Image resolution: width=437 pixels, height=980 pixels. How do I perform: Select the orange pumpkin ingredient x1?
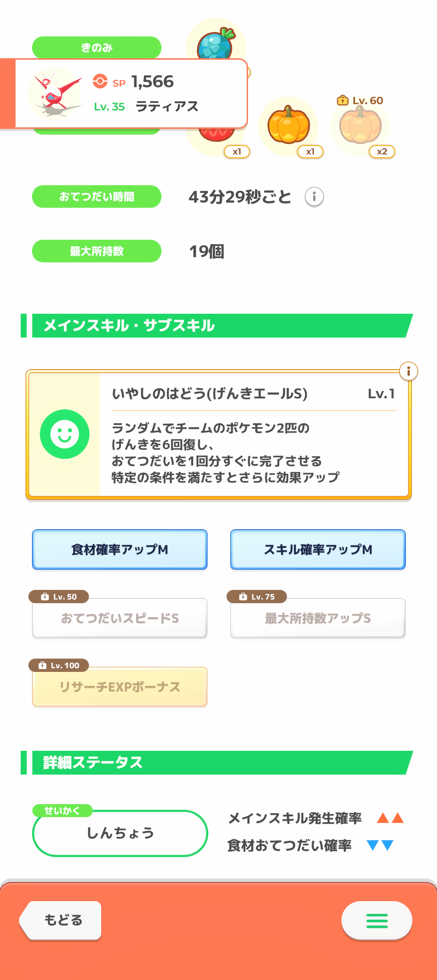pyautogui.click(x=289, y=126)
